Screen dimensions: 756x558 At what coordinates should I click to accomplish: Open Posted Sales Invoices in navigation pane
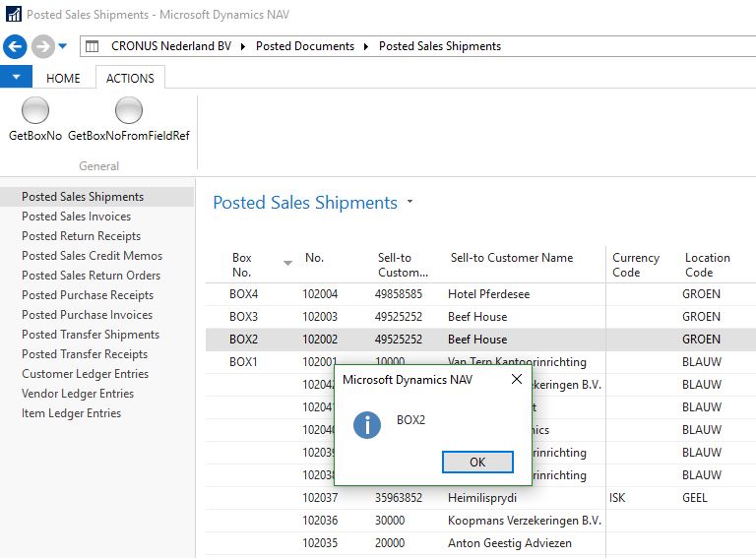pos(76,217)
